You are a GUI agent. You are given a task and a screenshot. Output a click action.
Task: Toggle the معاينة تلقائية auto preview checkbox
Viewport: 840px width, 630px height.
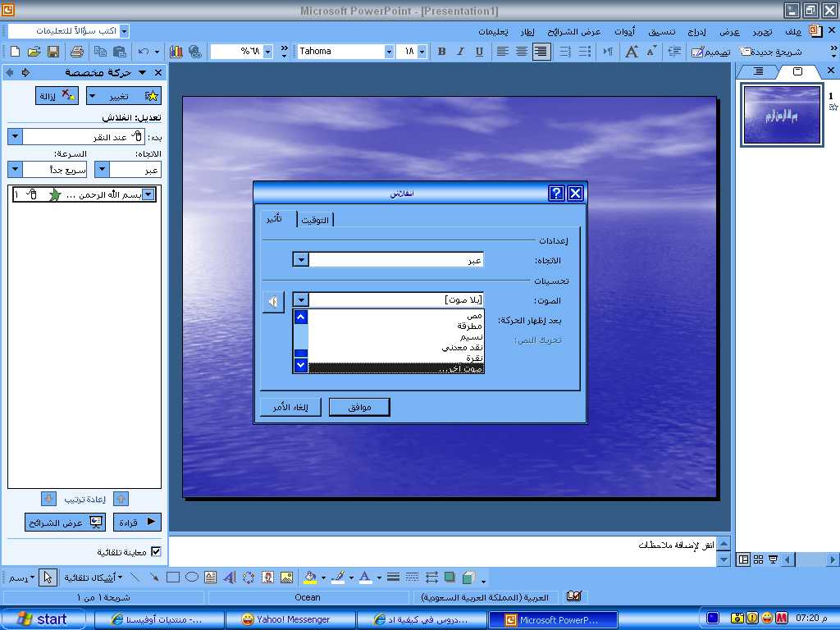[x=156, y=551]
